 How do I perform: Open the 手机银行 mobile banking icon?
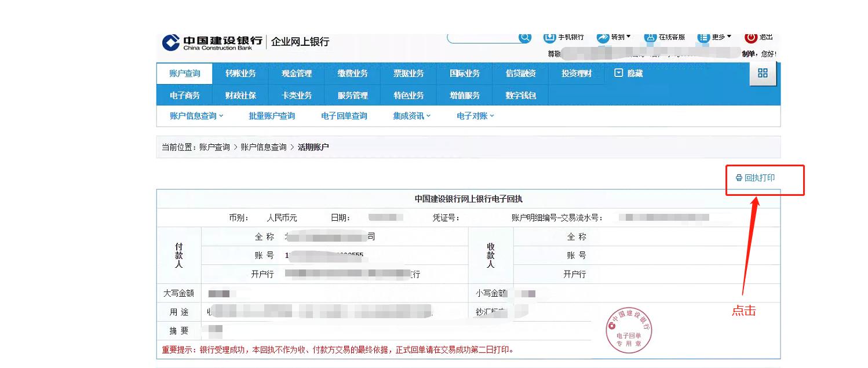[x=549, y=37]
